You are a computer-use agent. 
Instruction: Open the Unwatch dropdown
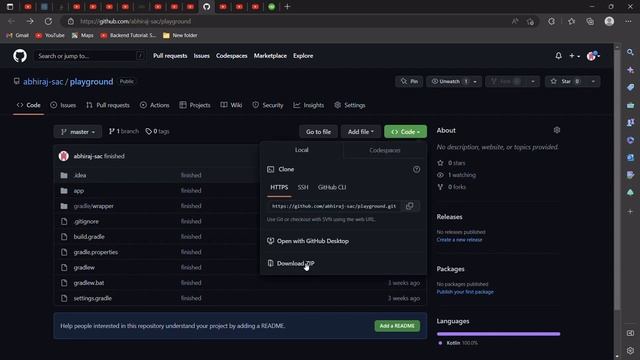(x=454, y=81)
